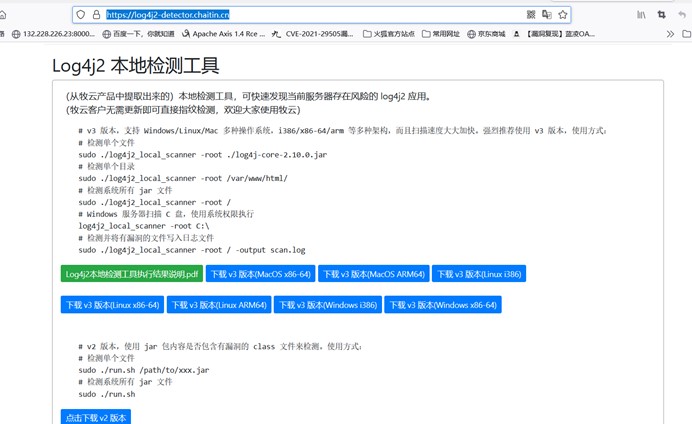The width and height of the screenshot is (692, 424).
Task: Click the tracking protection shield icon
Action: pyautogui.click(x=80, y=15)
